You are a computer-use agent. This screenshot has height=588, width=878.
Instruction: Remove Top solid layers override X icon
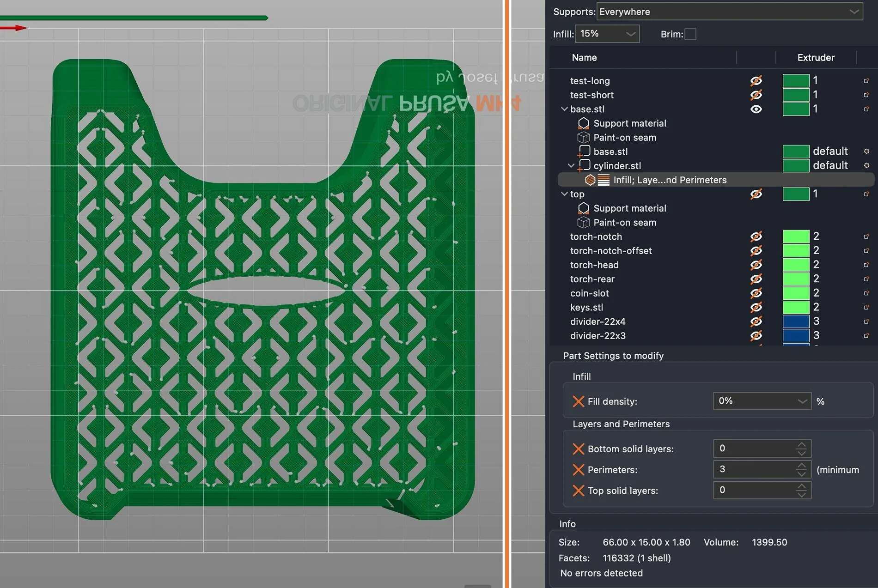tap(578, 491)
